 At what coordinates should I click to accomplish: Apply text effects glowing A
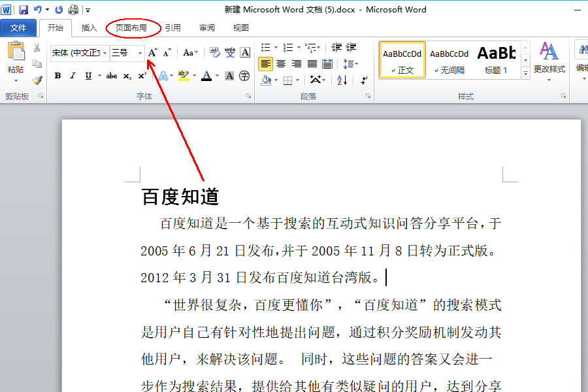tap(163, 76)
